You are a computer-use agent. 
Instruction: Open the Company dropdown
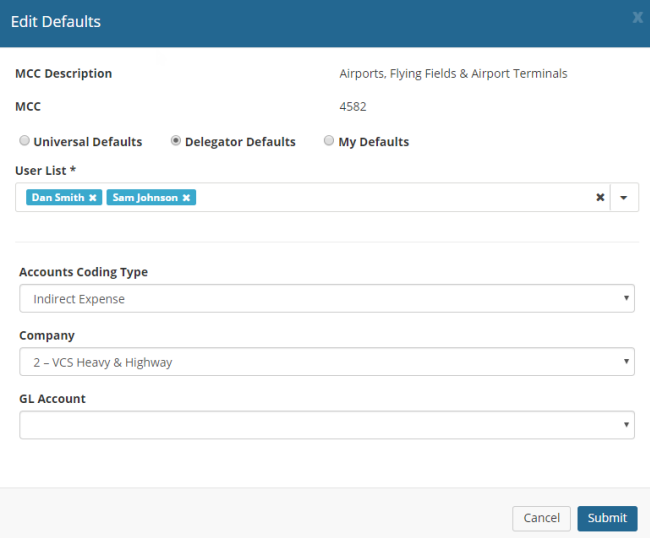click(327, 362)
